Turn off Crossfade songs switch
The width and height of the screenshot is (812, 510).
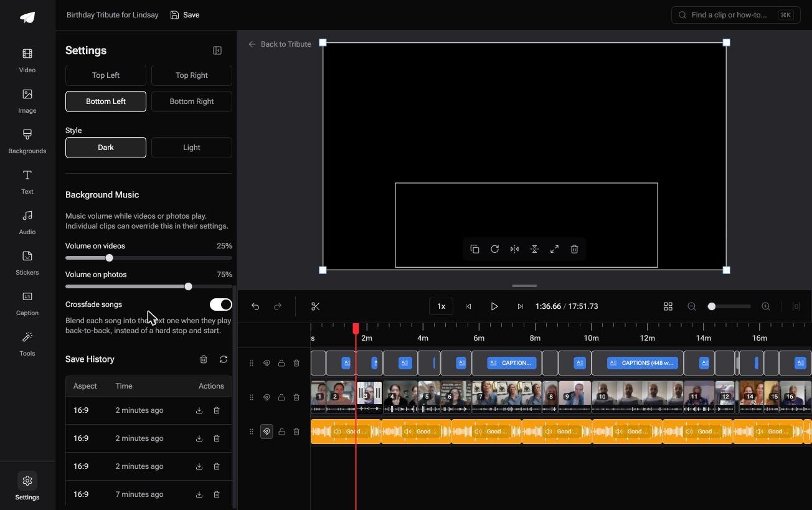coord(220,305)
